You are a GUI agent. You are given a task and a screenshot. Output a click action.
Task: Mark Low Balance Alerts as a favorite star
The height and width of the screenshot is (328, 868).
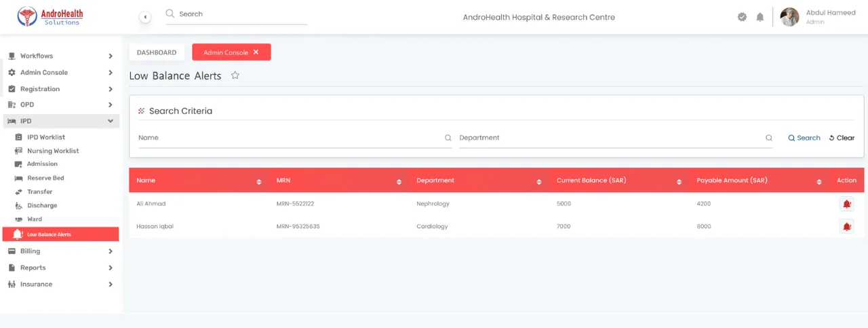(x=235, y=75)
